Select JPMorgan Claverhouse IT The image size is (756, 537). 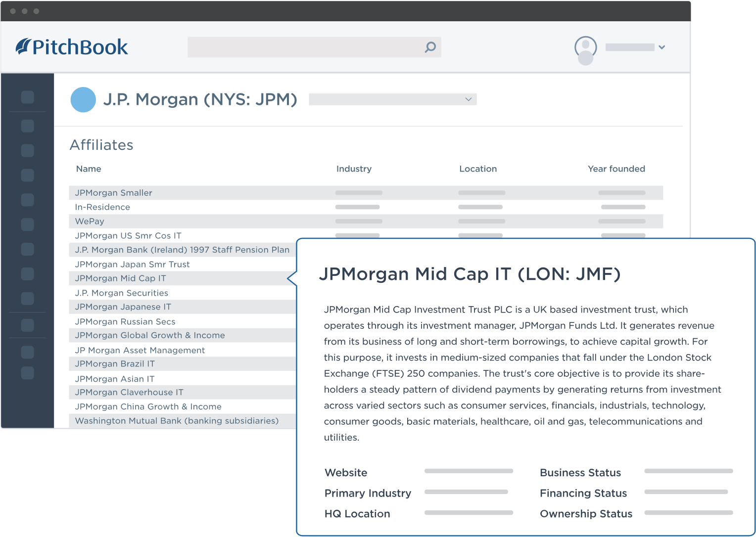(x=182, y=392)
